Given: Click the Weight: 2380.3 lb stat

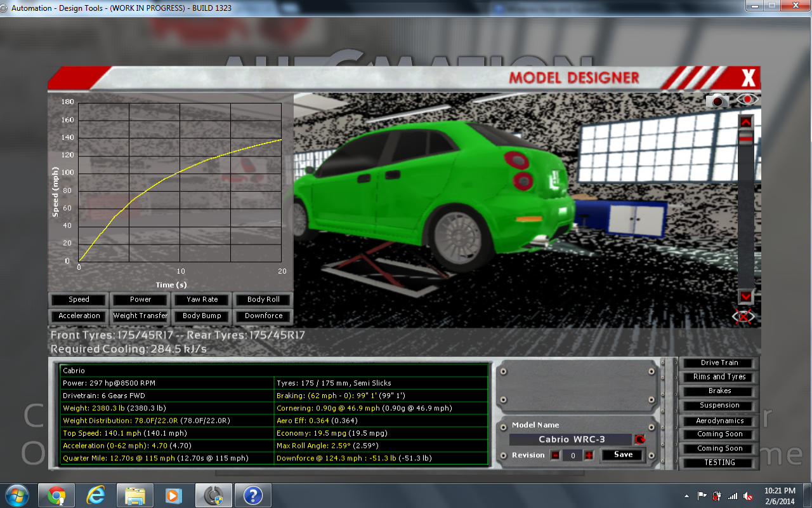Looking at the screenshot, I should pos(167,408).
